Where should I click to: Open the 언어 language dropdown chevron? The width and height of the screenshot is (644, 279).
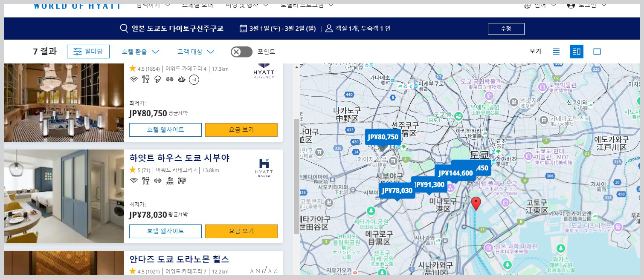click(554, 6)
